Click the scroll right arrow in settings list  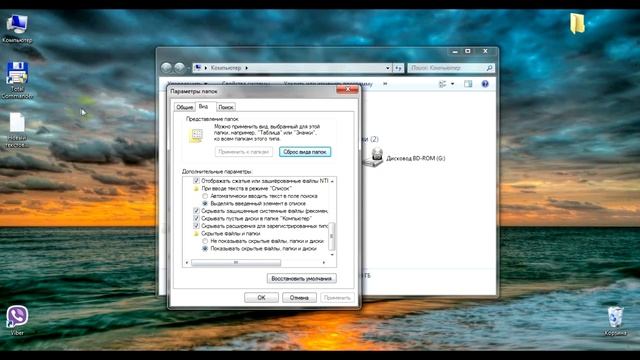click(x=324, y=262)
